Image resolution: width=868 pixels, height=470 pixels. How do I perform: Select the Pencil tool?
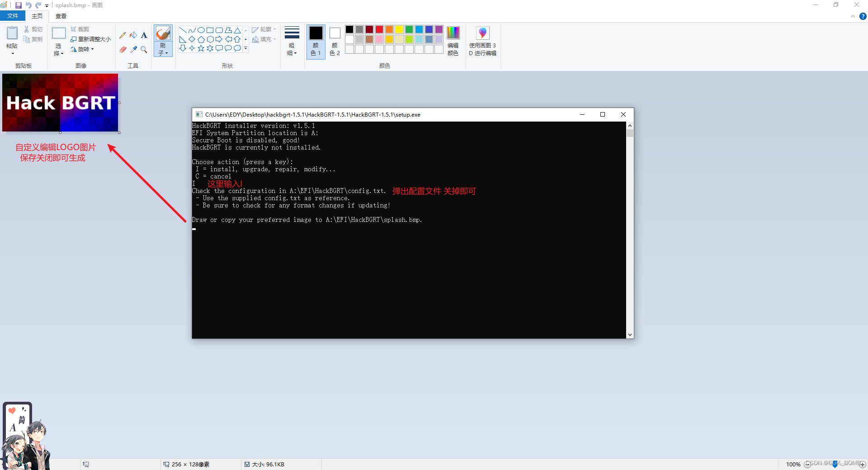point(122,36)
